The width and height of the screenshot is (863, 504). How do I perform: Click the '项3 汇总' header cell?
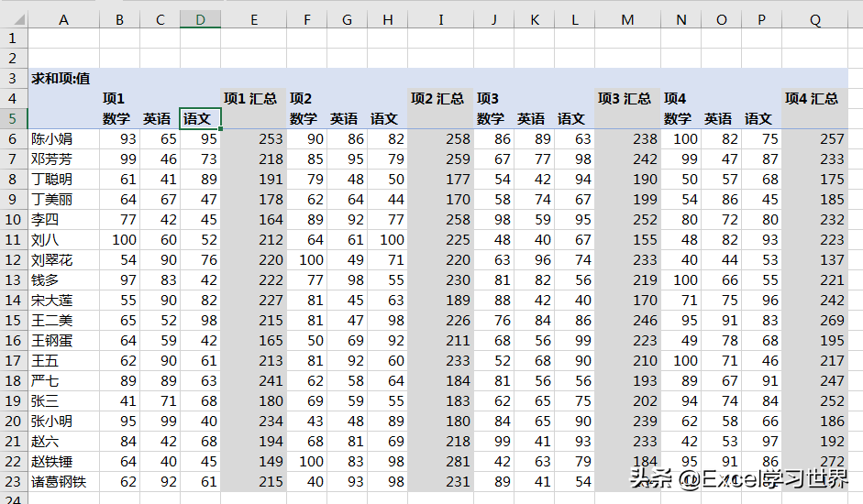(x=628, y=98)
